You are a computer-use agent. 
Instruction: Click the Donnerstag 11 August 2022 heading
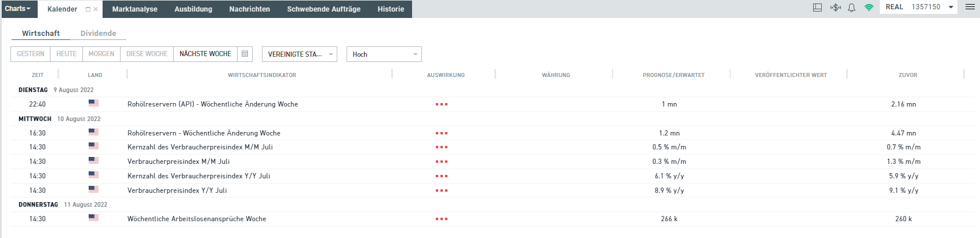(63, 204)
